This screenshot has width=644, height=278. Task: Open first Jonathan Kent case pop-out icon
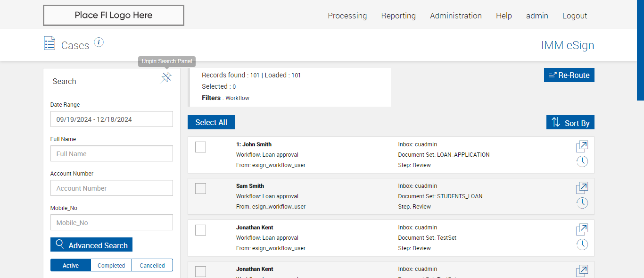pyautogui.click(x=582, y=229)
